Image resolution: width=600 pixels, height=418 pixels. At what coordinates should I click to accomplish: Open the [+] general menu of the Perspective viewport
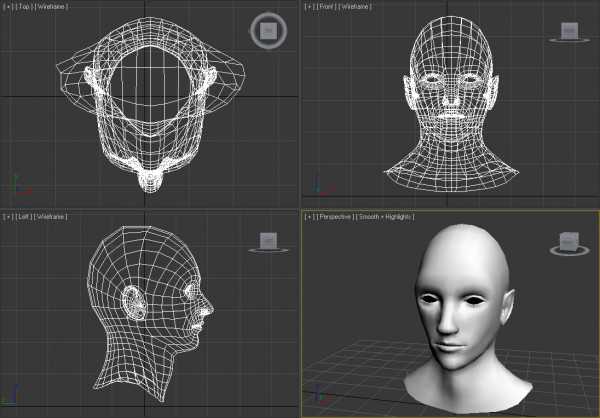click(x=310, y=217)
